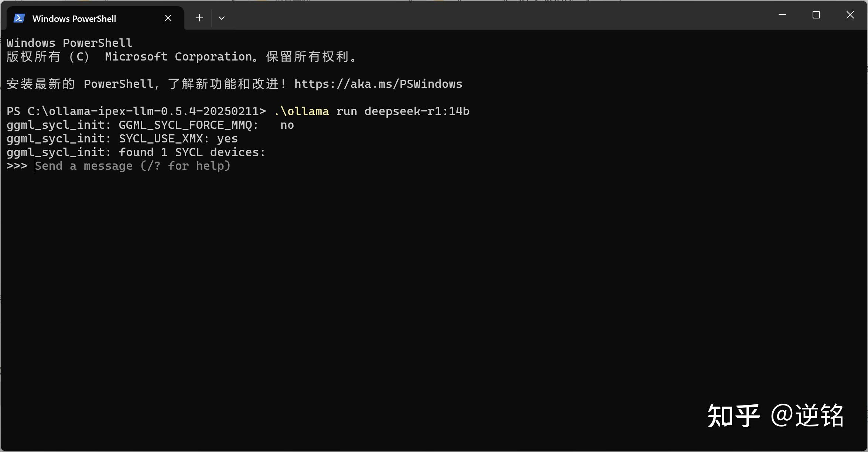Select the Windows PowerShell tab title

[x=74, y=18]
